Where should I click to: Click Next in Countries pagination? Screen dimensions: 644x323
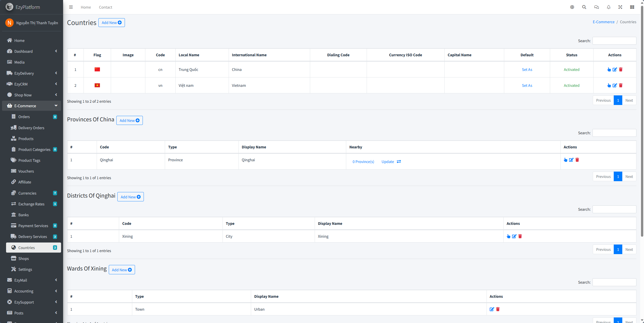(x=629, y=100)
